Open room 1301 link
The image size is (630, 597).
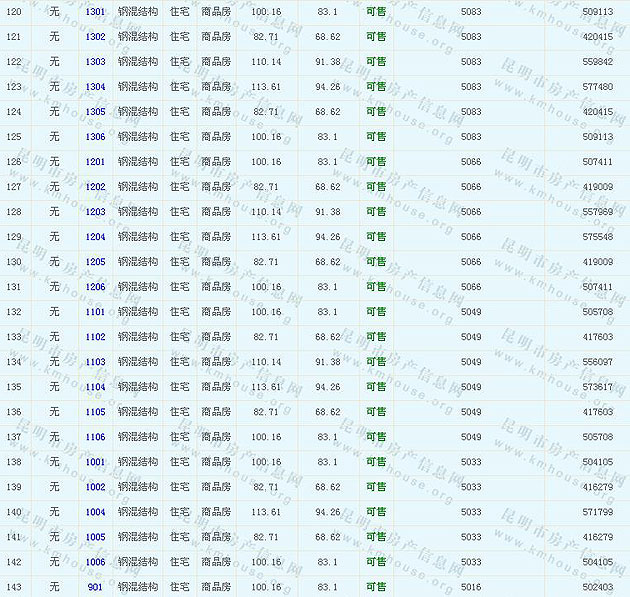pos(95,12)
